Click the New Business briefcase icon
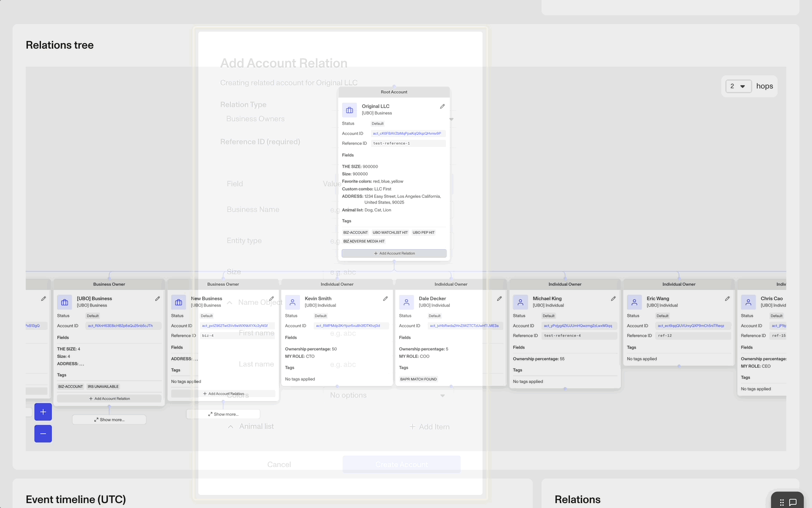This screenshot has width=812, height=508. (x=179, y=302)
